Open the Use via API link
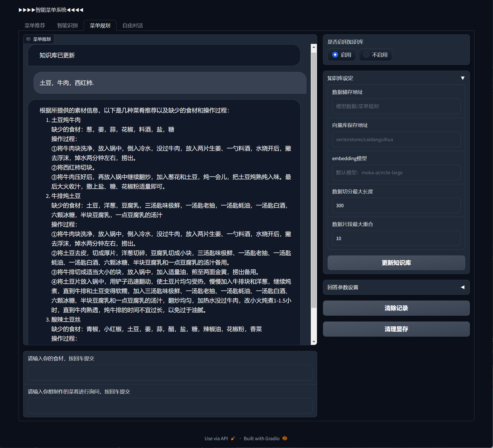493x448 pixels. point(220,438)
